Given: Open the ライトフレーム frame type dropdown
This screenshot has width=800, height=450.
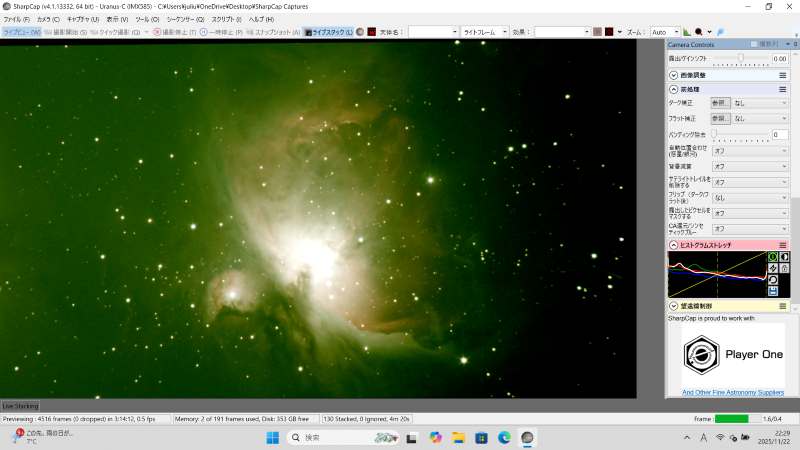Looking at the screenshot, I should click(483, 32).
